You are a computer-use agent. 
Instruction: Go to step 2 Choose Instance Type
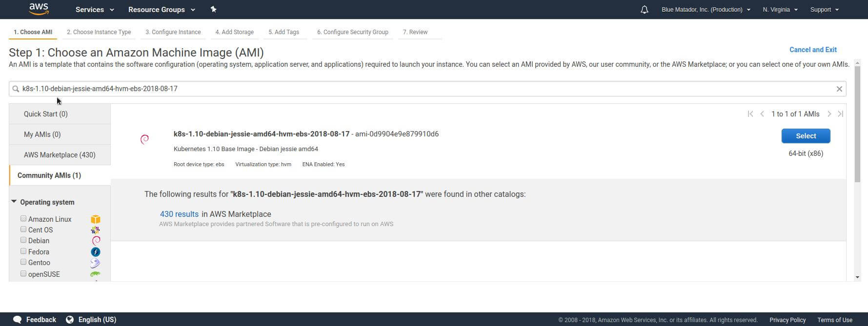(x=99, y=32)
